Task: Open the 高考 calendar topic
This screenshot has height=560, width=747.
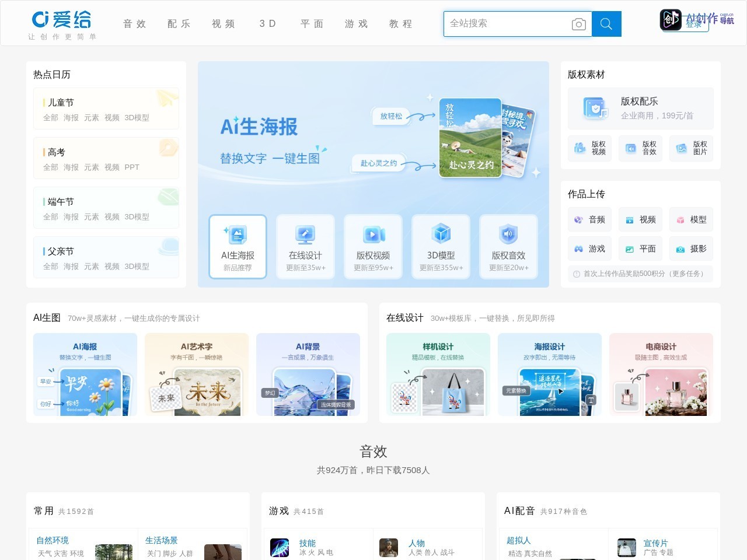Action: point(57,152)
